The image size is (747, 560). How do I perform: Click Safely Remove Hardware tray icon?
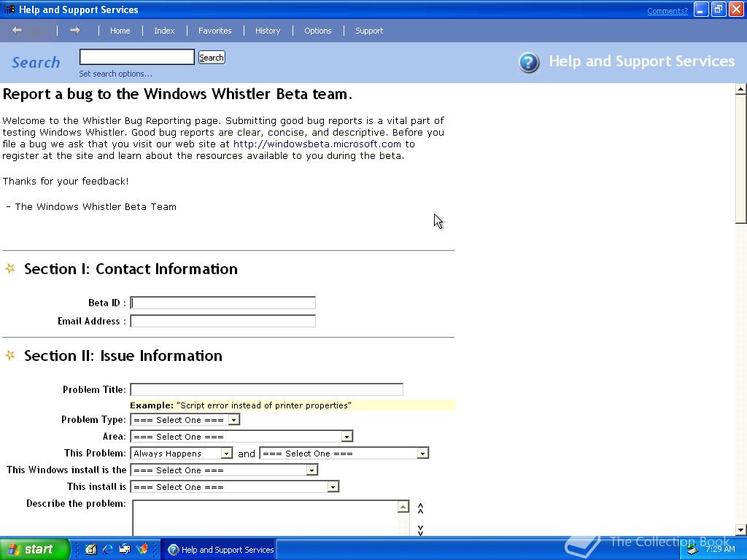pos(692,550)
